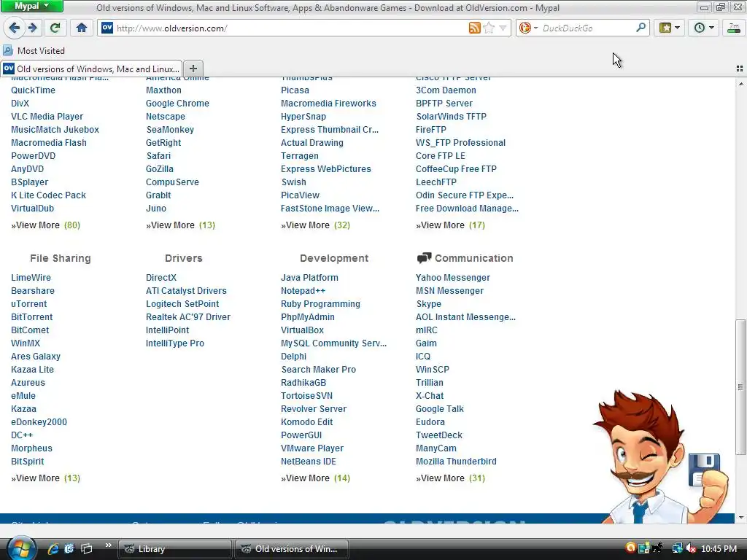This screenshot has height=560, width=747.
Task: Click the scrollbar down arrow
Action: coord(740,518)
